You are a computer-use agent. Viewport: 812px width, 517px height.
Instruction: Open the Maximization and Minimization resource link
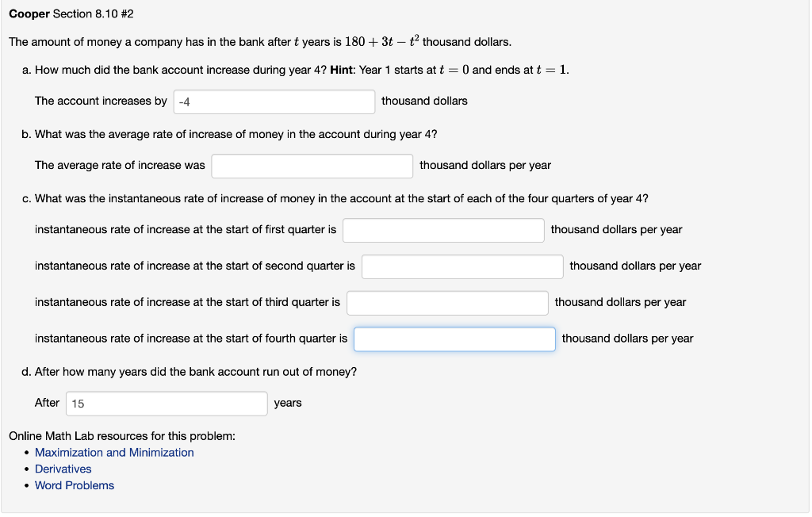coord(114,452)
